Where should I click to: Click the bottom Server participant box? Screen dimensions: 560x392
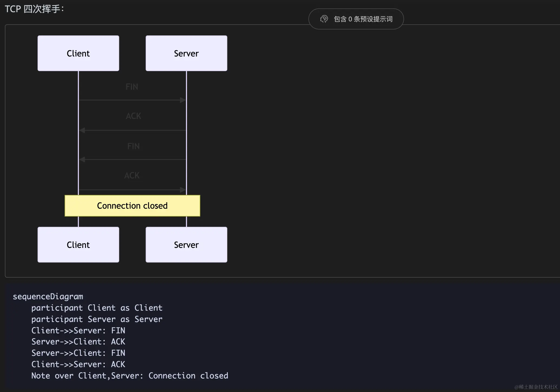point(186,245)
